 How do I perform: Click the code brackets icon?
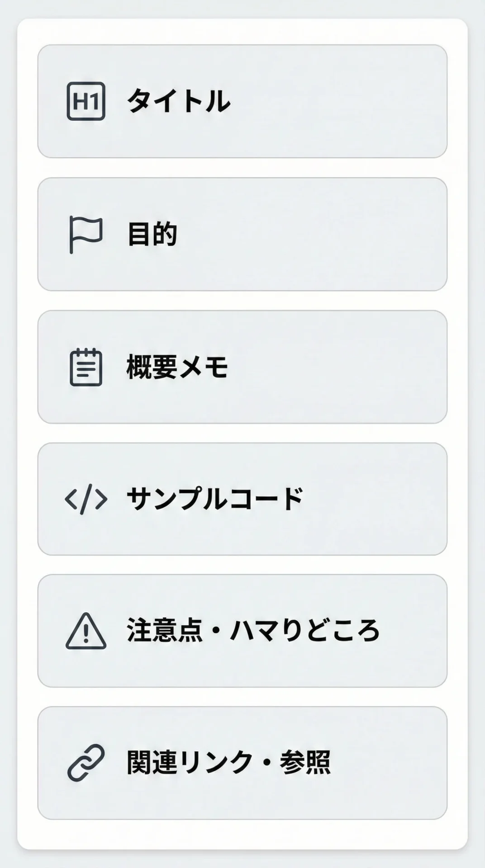tap(86, 499)
